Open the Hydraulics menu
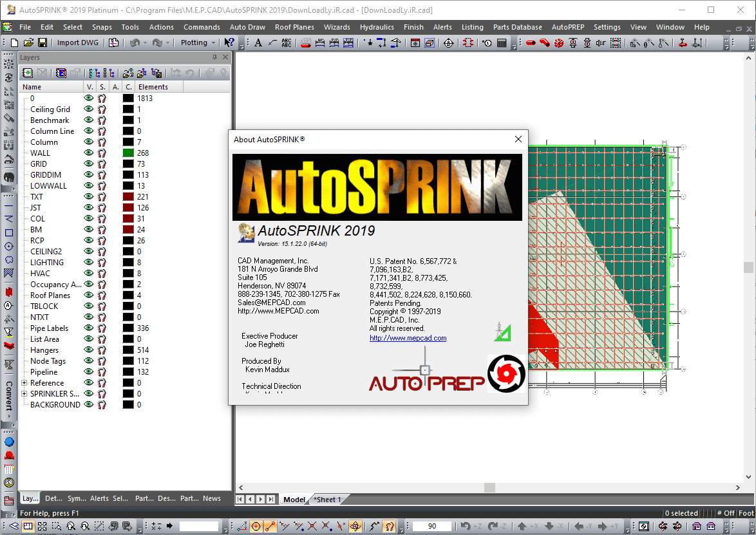 point(377,27)
